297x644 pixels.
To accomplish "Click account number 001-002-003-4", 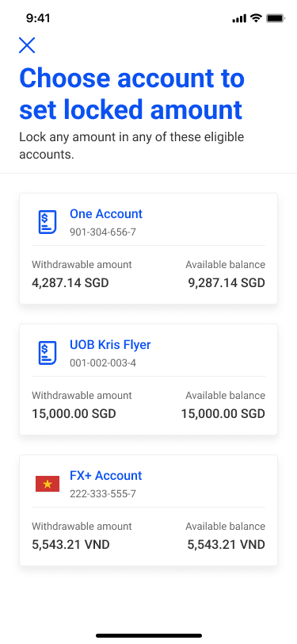I will pyautogui.click(x=102, y=363).
